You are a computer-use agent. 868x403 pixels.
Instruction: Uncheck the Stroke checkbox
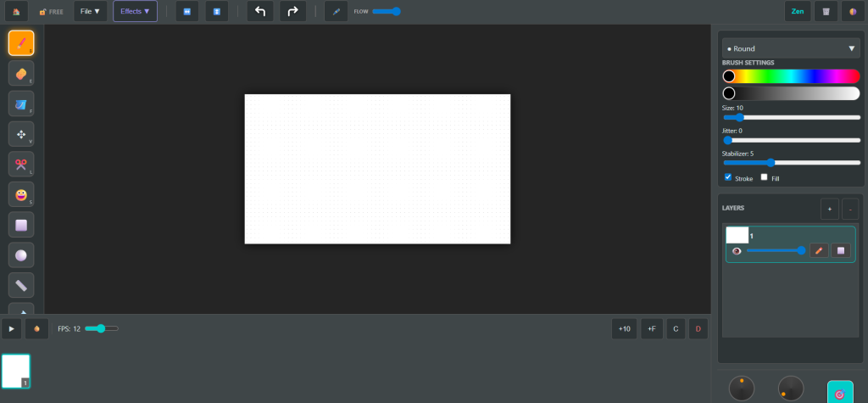tap(729, 177)
